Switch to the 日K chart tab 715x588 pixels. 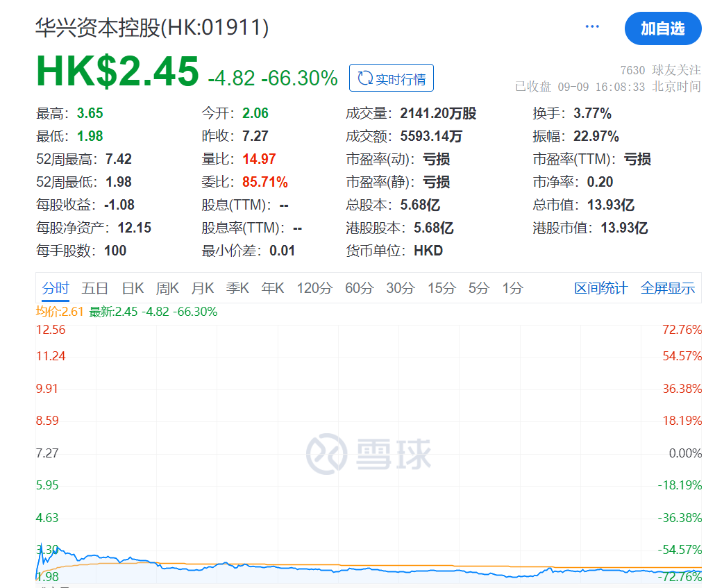coord(133,288)
